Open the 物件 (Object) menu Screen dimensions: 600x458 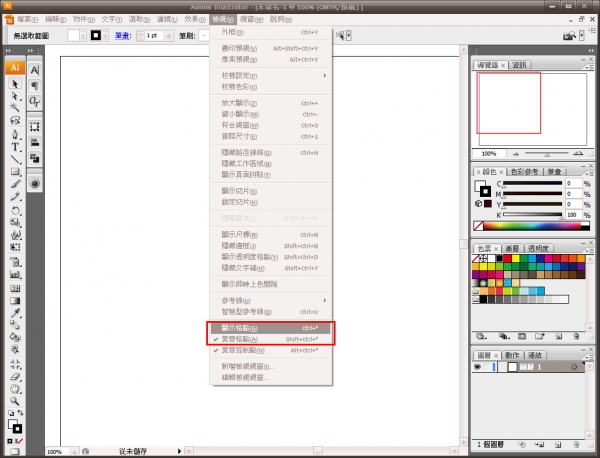click(83, 19)
